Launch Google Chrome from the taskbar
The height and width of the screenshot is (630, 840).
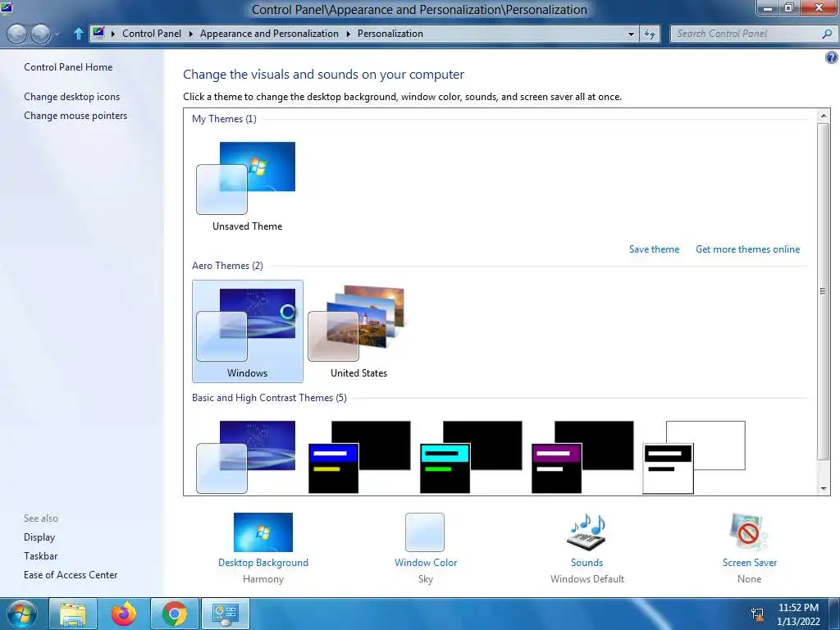(175, 614)
